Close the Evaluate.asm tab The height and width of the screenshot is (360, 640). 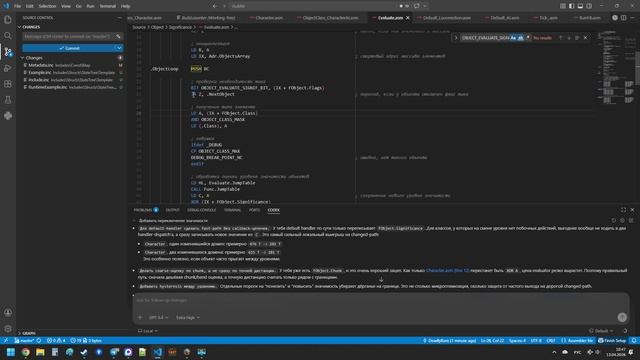coord(407,18)
